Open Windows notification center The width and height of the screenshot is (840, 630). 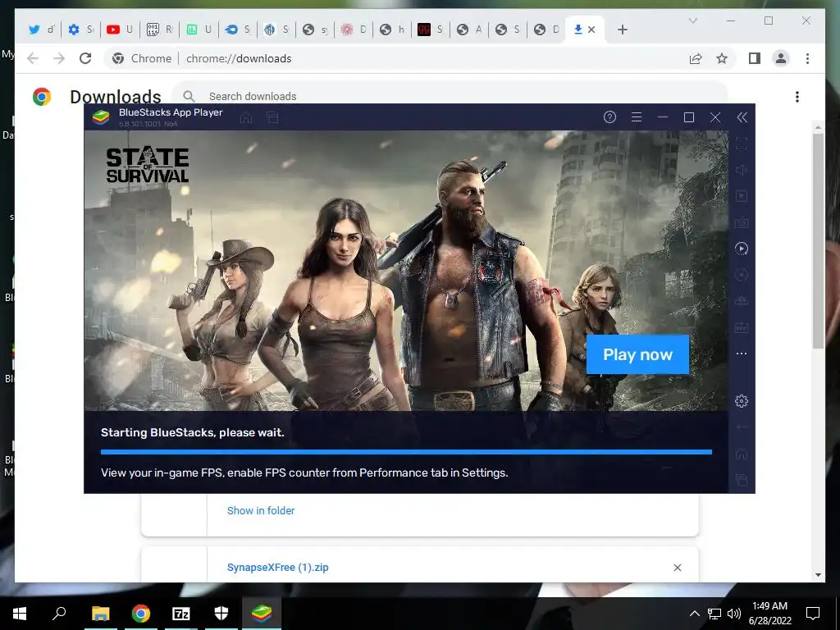click(813, 614)
